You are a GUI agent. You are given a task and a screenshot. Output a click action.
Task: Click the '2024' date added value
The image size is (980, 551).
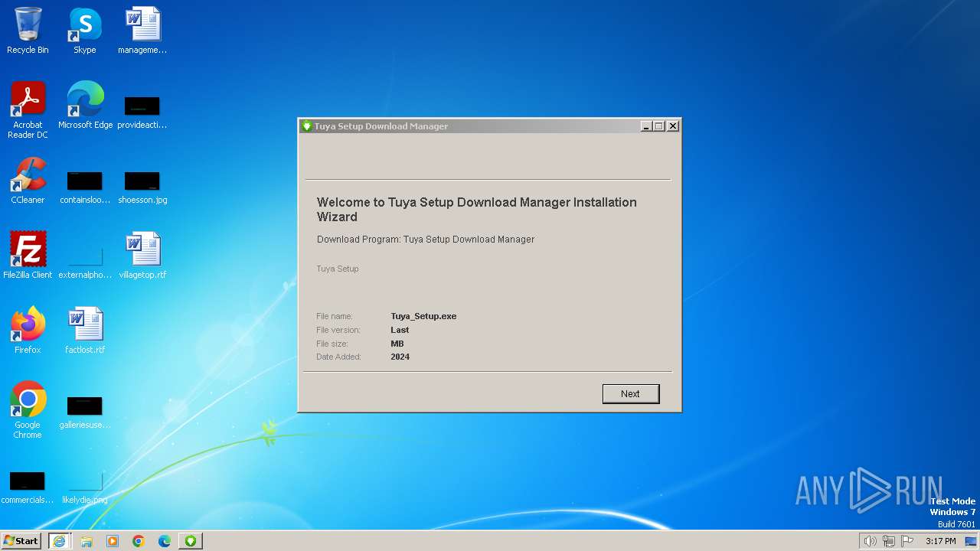tap(400, 357)
